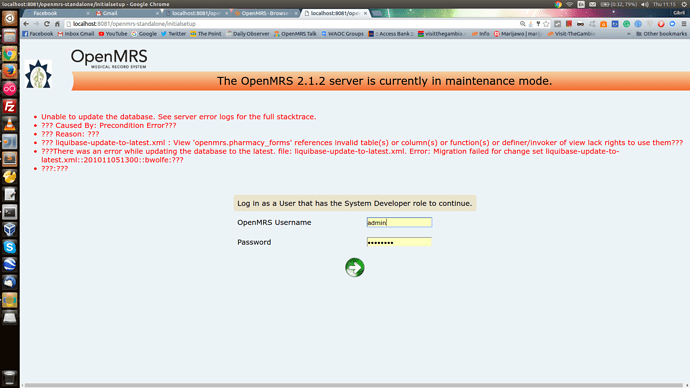Open the Access Bank bookmark
Screen dimensions: 690x388
[391, 33]
